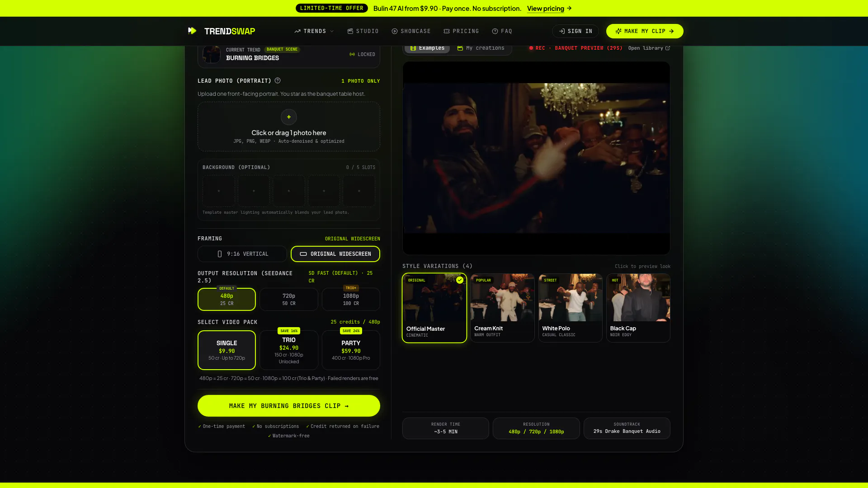Viewport: 868px width, 488px height.
Task: Click the red REC indicator dot
Action: [x=531, y=48]
